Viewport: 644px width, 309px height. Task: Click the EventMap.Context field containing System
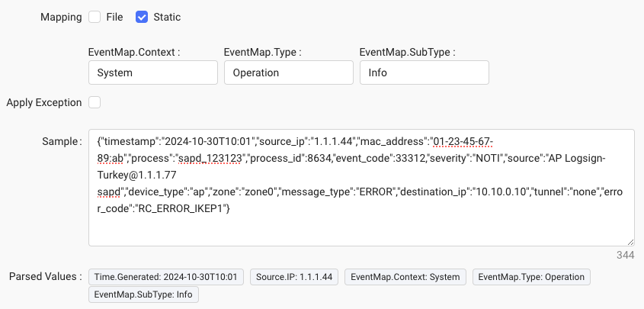tap(153, 73)
